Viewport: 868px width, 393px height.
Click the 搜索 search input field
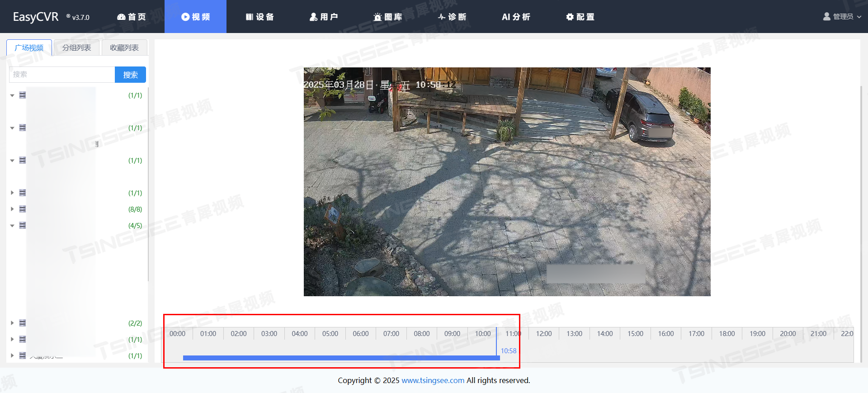[62, 75]
